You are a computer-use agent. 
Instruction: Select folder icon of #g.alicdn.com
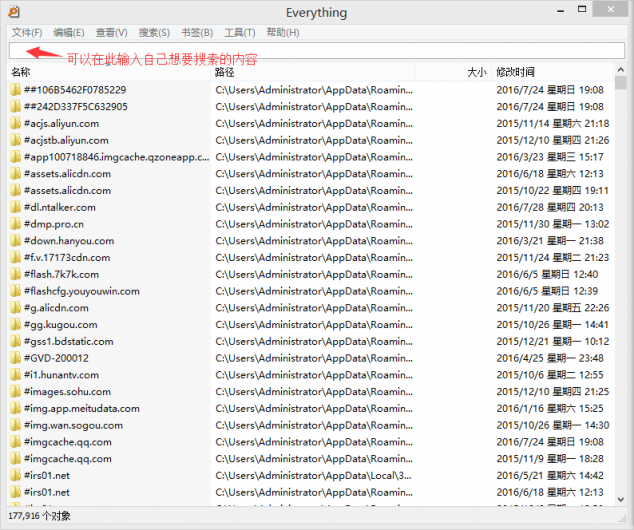point(15,308)
